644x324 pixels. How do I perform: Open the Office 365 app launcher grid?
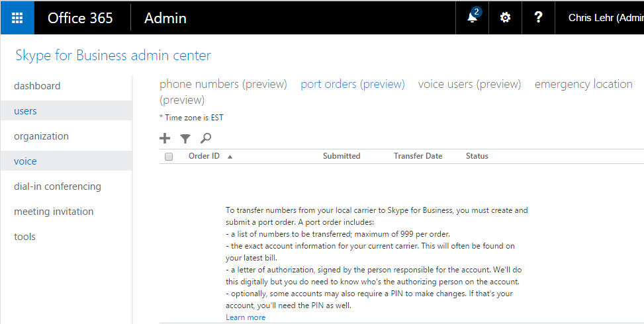coord(17,18)
